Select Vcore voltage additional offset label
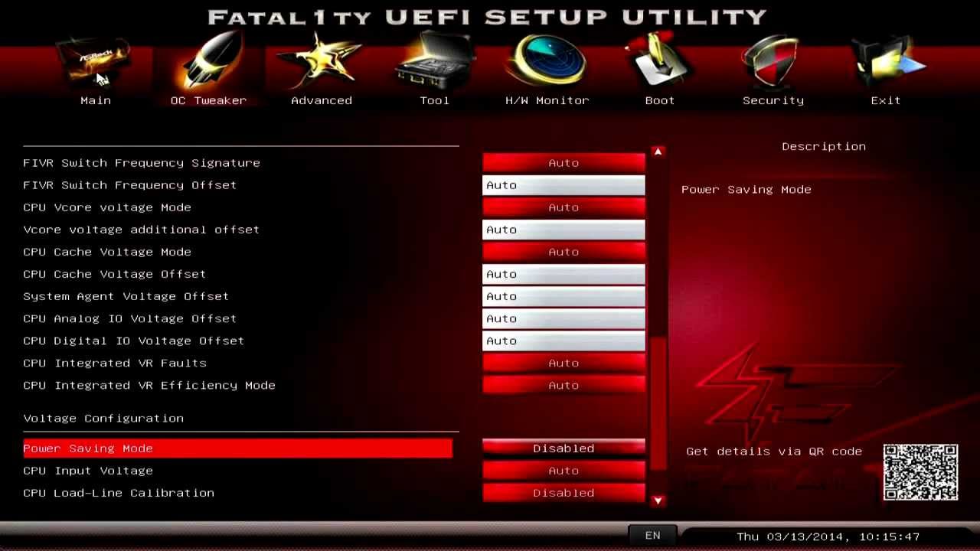Viewport: 980px width, 551px height. [x=141, y=230]
